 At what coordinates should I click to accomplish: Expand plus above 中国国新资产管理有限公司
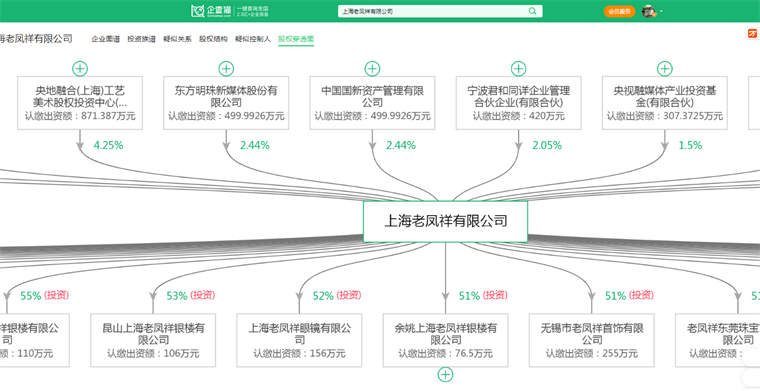click(x=372, y=68)
